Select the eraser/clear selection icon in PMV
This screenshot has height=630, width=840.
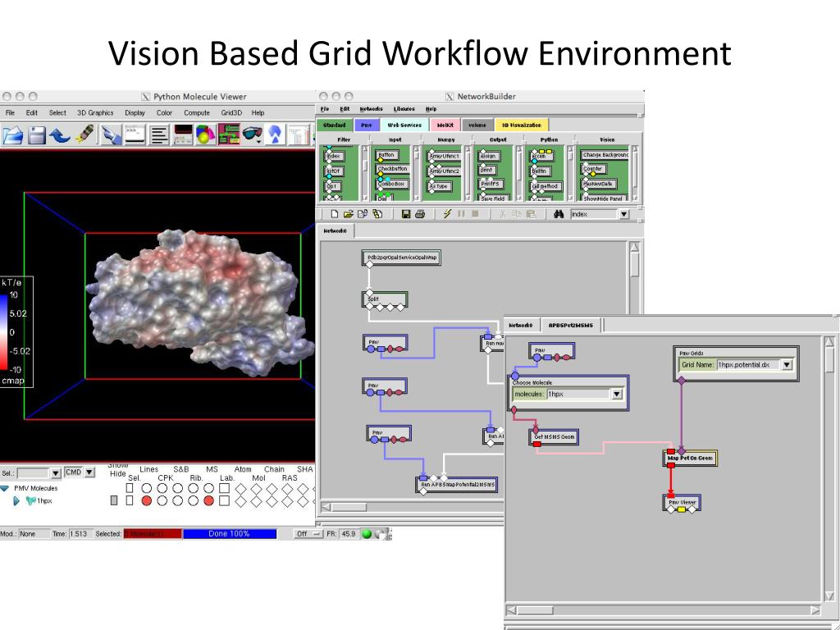84,135
